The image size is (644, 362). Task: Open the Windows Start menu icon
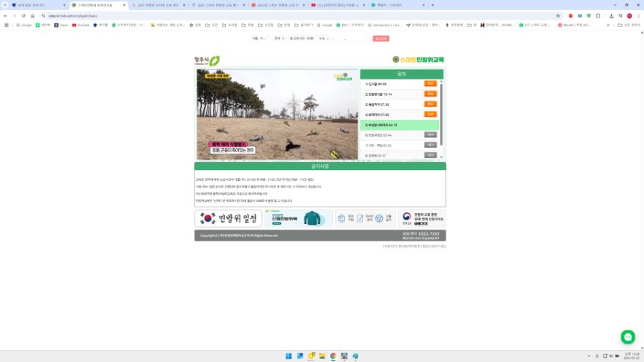289,356
